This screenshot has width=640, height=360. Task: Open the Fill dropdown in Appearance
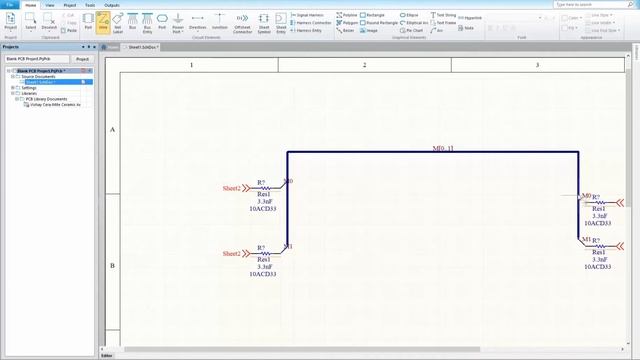569,28
